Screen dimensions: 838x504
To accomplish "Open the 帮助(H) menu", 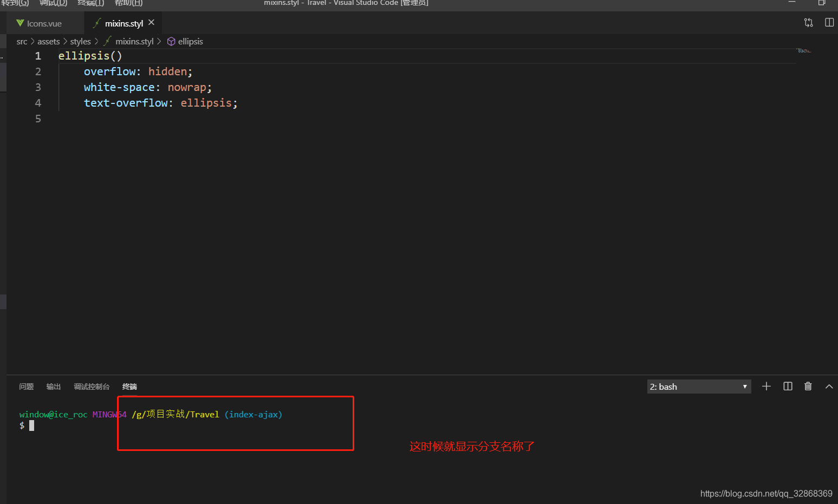I will click(x=128, y=3).
